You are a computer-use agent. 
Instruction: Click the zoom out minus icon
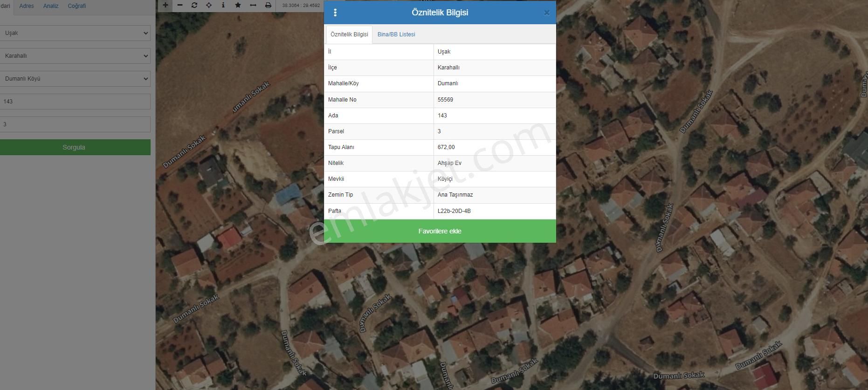pos(180,5)
